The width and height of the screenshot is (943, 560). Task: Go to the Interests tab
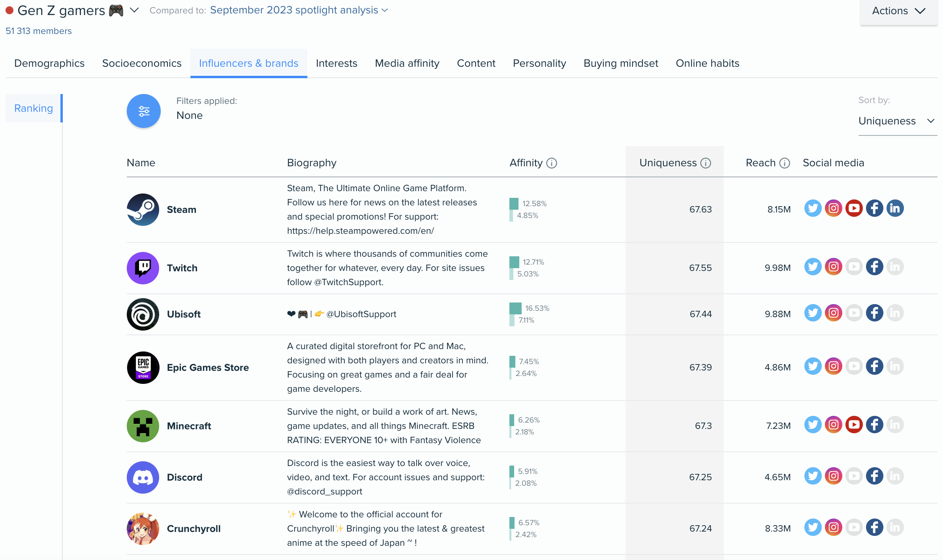336,63
